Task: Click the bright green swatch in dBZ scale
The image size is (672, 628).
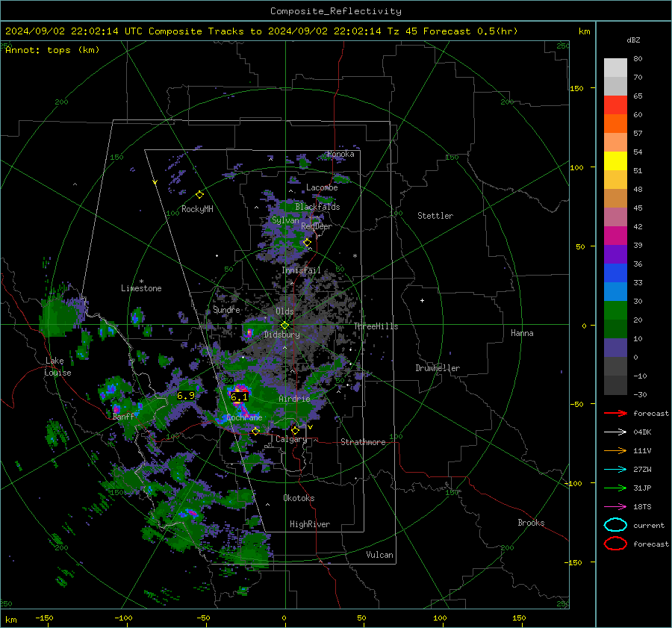Action: 615,310
